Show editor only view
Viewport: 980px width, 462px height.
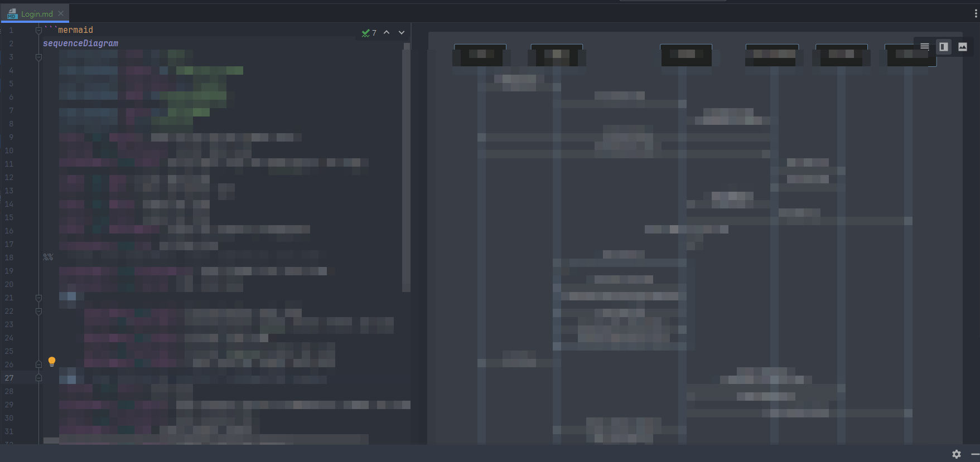click(x=925, y=47)
